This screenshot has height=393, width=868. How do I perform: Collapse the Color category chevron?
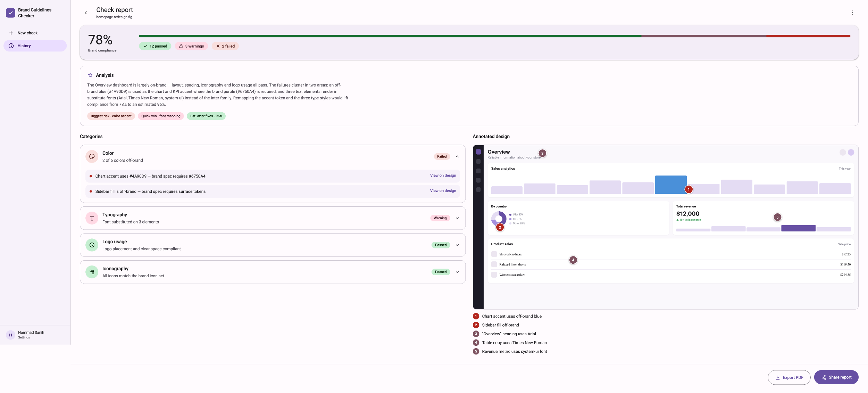457,157
